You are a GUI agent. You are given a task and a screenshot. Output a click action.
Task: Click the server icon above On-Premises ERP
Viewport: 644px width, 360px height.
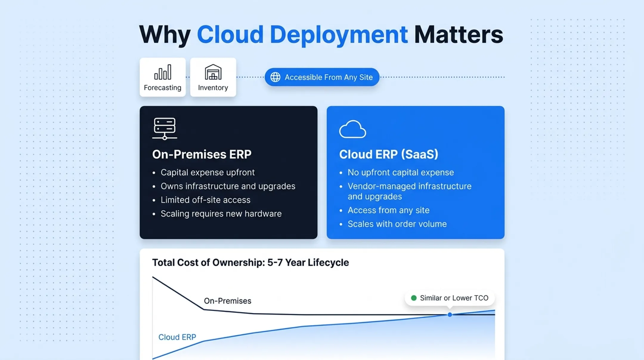click(165, 129)
